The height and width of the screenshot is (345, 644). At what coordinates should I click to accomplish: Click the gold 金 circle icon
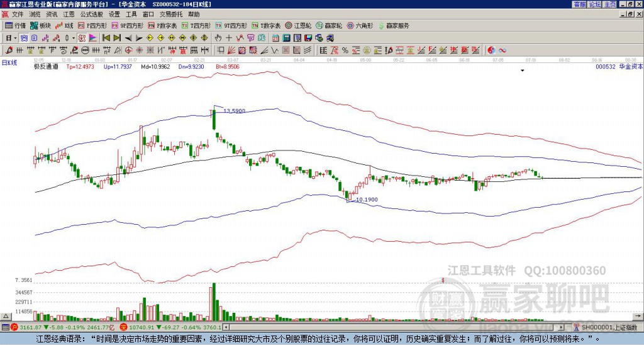point(367,50)
